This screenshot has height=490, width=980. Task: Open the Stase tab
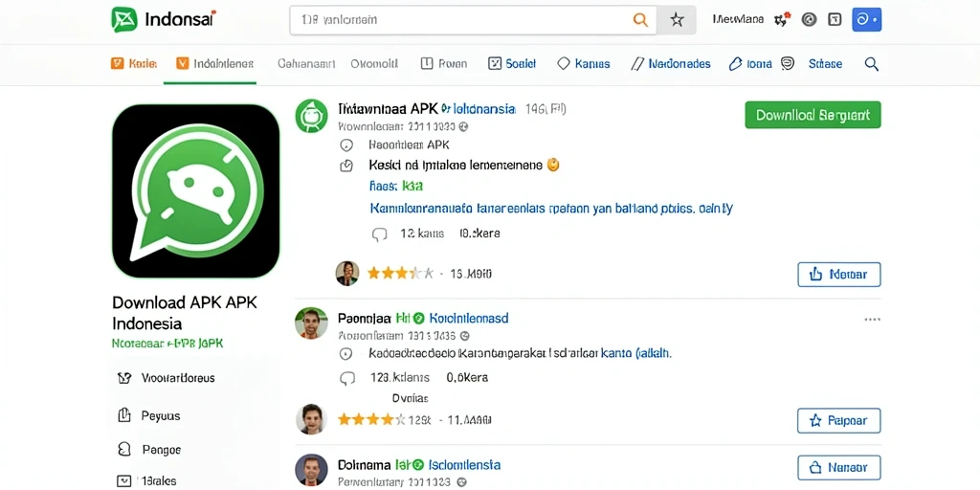pyautogui.click(x=825, y=63)
